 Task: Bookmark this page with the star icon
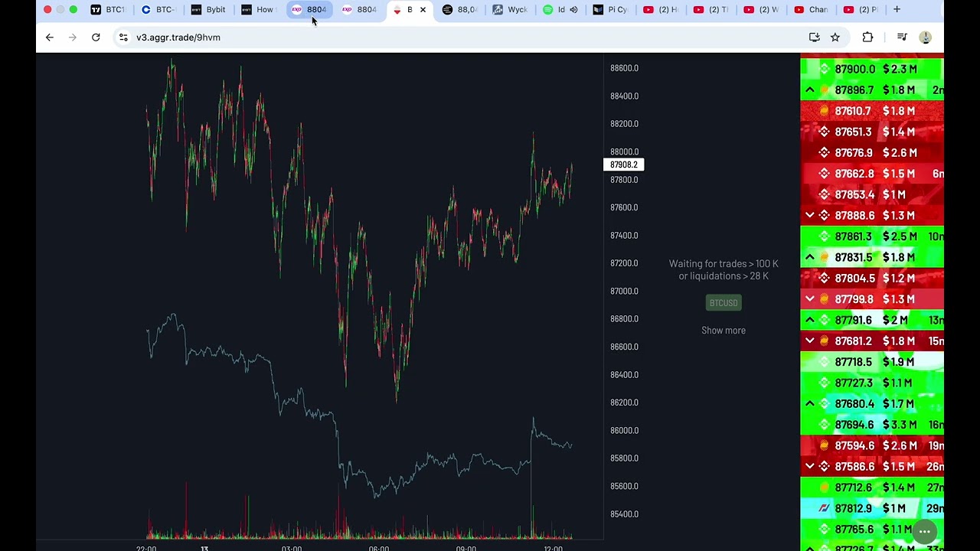pyautogui.click(x=835, y=37)
